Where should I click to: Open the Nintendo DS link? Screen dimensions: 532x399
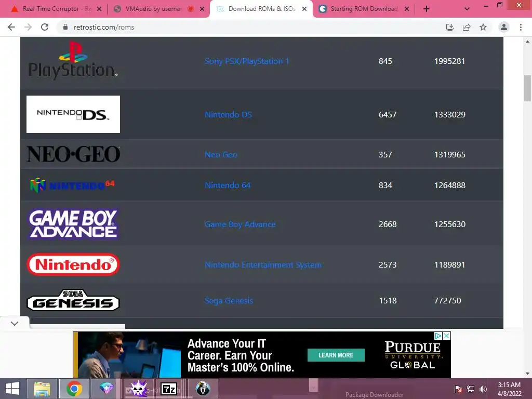click(x=229, y=115)
